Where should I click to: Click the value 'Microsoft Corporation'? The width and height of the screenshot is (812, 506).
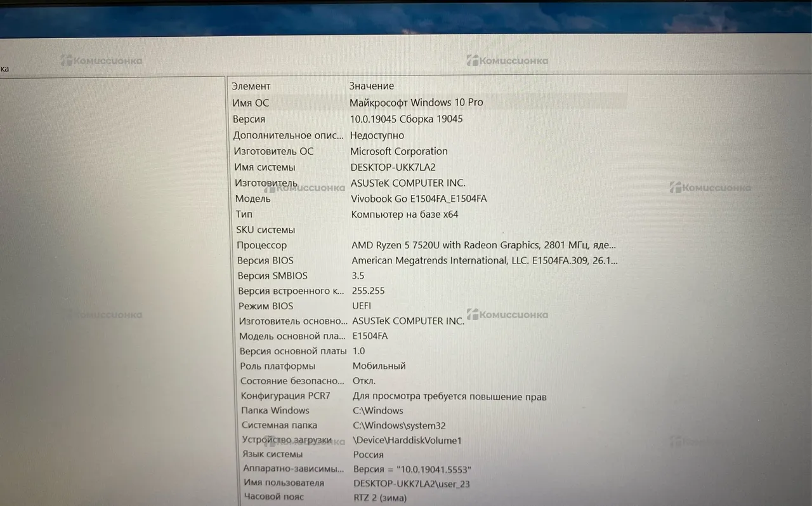click(x=399, y=151)
